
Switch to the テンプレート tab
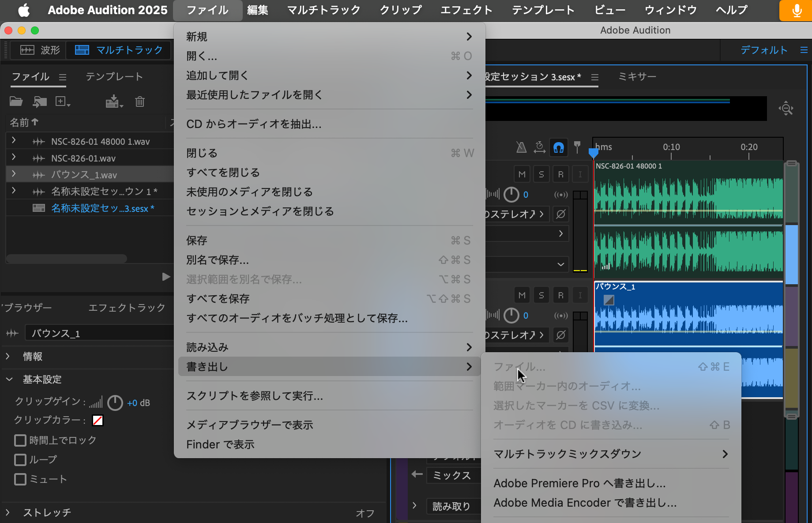pos(115,76)
